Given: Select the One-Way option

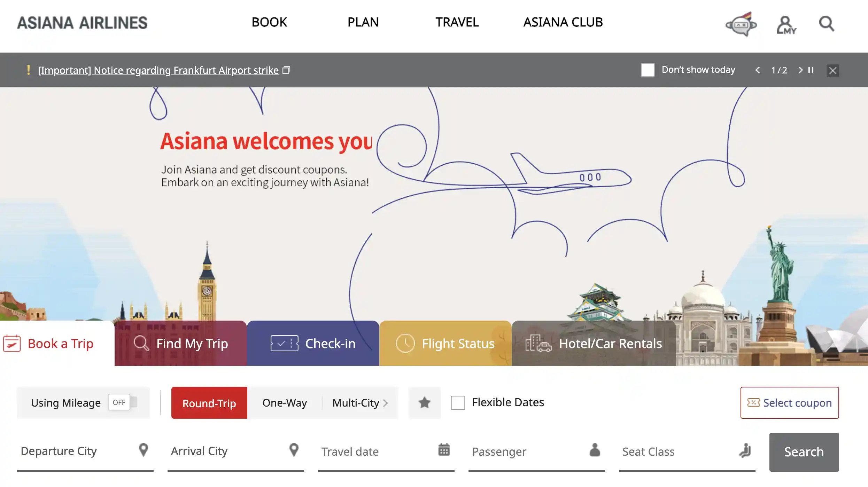Looking at the screenshot, I should (285, 402).
